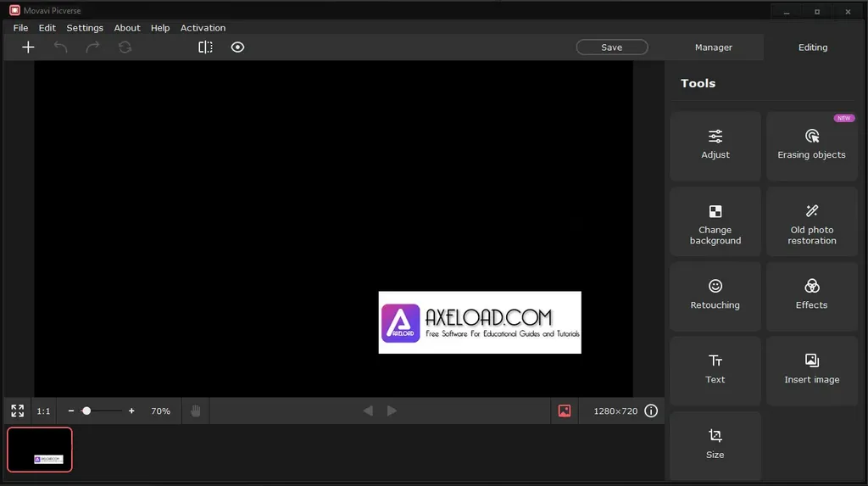The image size is (868, 486).
Task: Set zoom to 1:1 actual size
Action: tap(43, 411)
